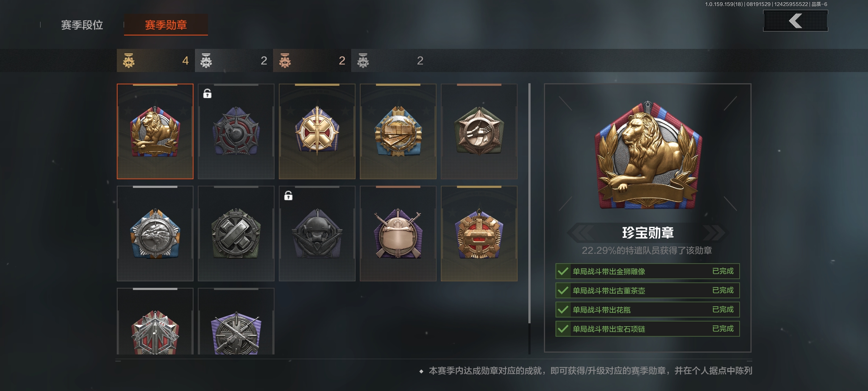Open the locked pilot helmet medal
The height and width of the screenshot is (391, 868).
click(317, 234)
